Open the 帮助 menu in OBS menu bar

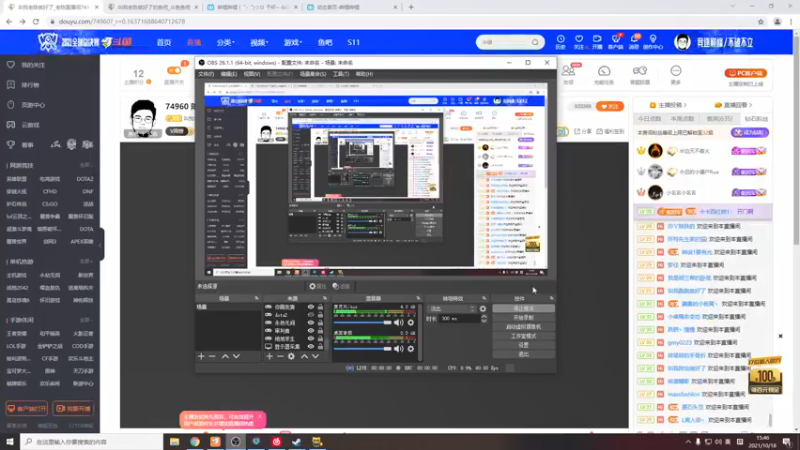[x=364, y=74]
